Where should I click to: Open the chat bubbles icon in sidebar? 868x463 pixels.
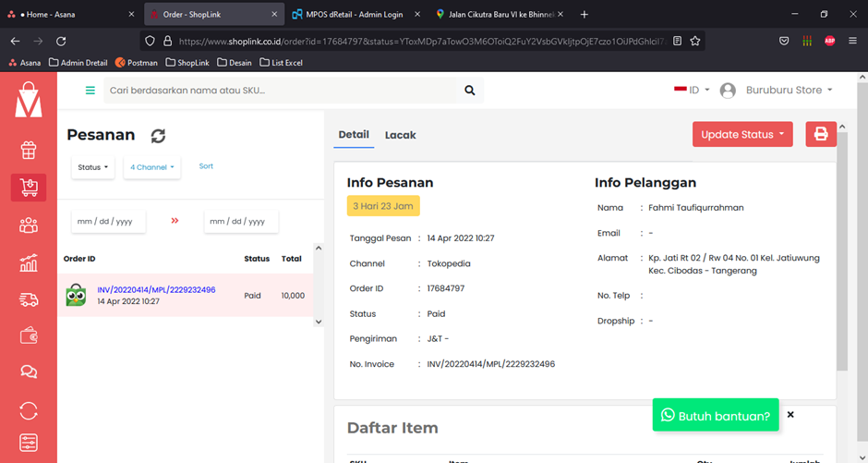29,372
